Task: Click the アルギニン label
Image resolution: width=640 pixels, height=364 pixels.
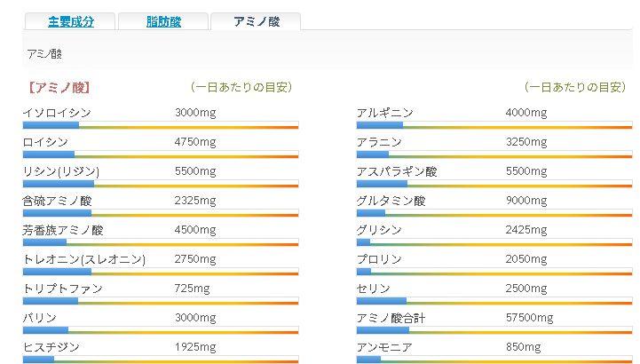Action: pyautogui.click(x=385, y=113)
